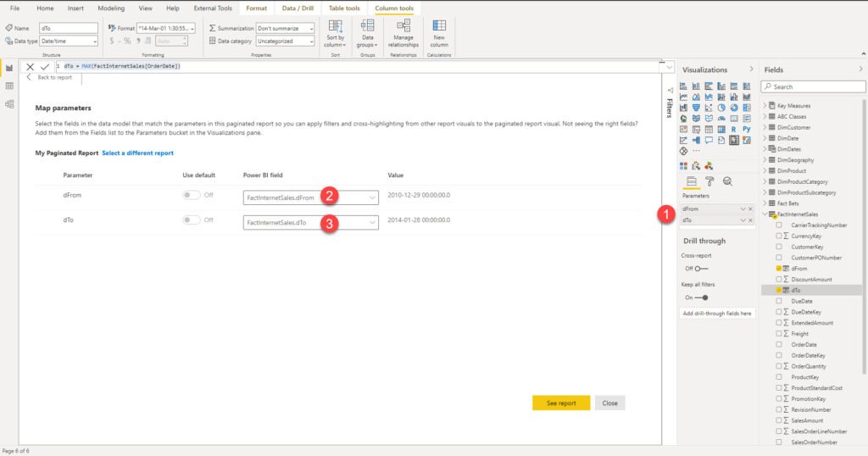Image resolution: width=868 pixels, height=456 pixels.
Task: Select the Decomposition tree visual
Action: pos(696,140)
